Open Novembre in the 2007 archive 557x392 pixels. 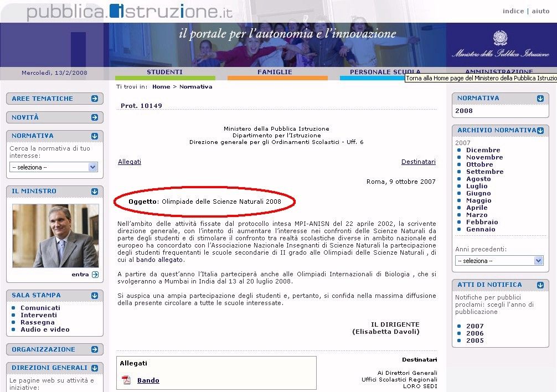click(x=484, y=157)
